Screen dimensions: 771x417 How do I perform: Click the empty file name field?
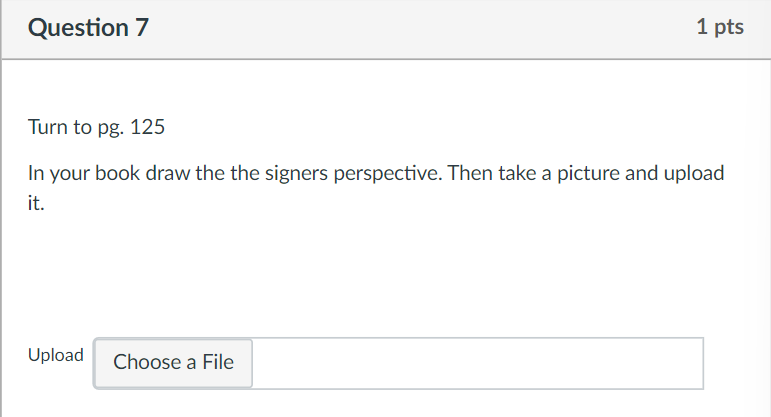coord(477,363)
